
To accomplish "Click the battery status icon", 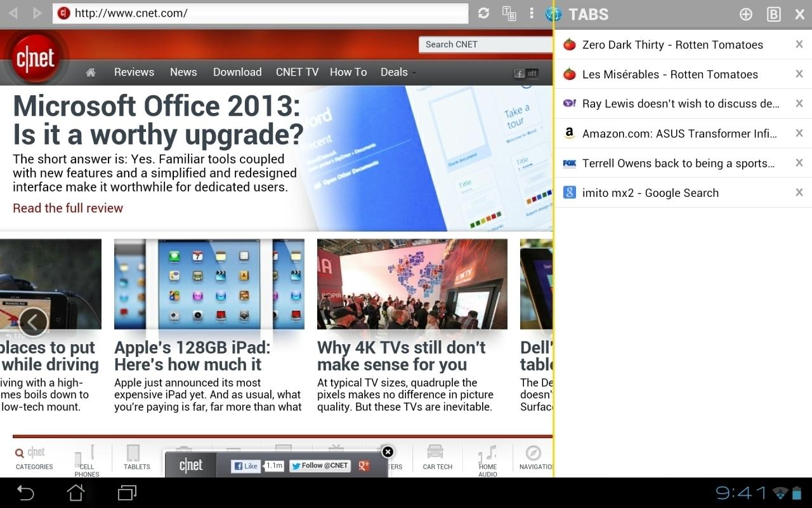I will (x=797, y=493).
